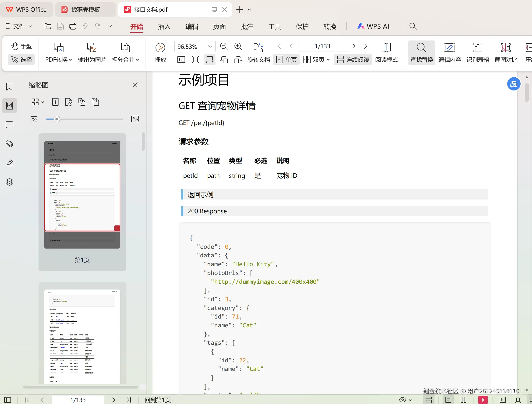This screenshot has height=404, width=532.
Task: Open the File menu dropdown
Action: (19, 26)
